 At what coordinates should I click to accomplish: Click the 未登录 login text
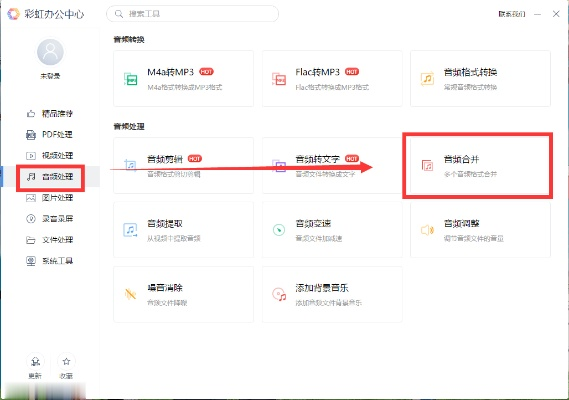tap(50, 76)
